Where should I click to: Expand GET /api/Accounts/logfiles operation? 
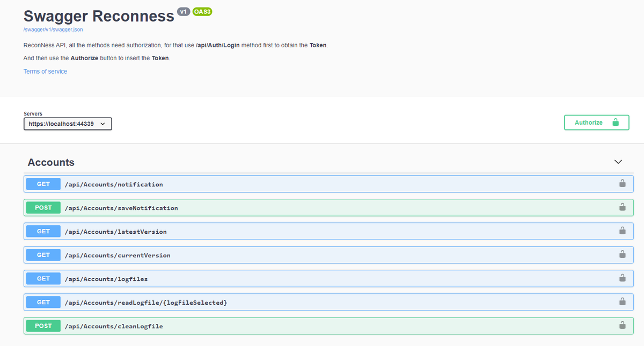click(x=328, y=278)
